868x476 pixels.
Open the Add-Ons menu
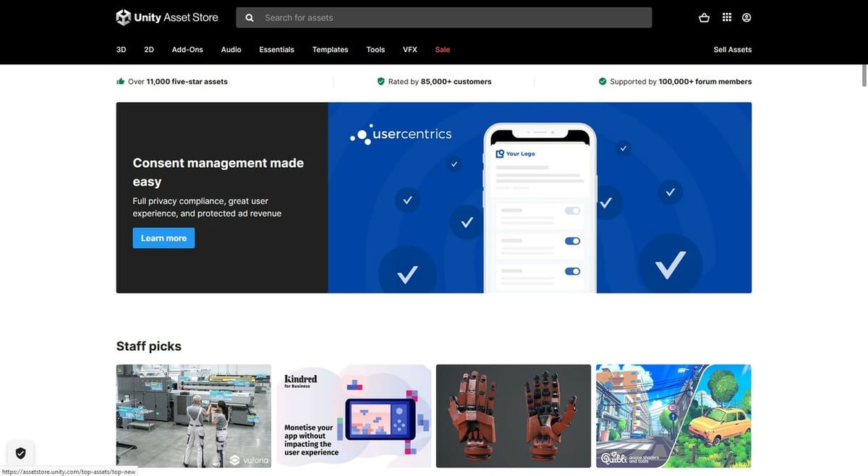pyautogui.click(x=187, y=49)
